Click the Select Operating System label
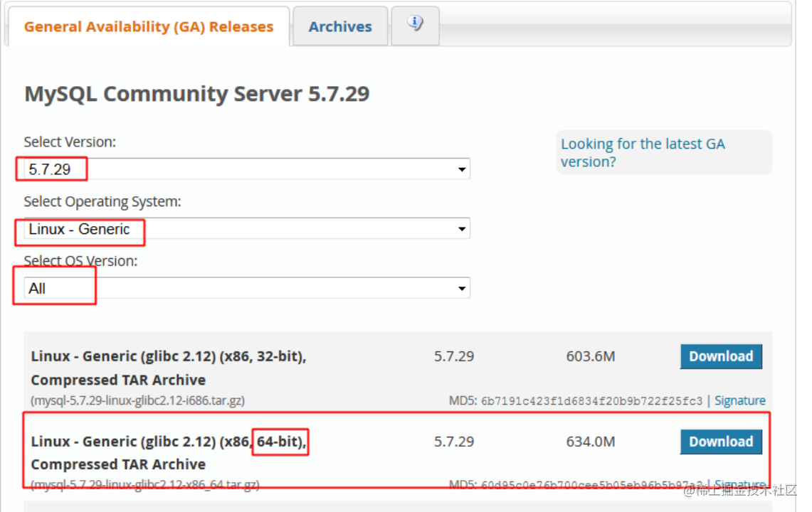 click(x=102, y=202)
